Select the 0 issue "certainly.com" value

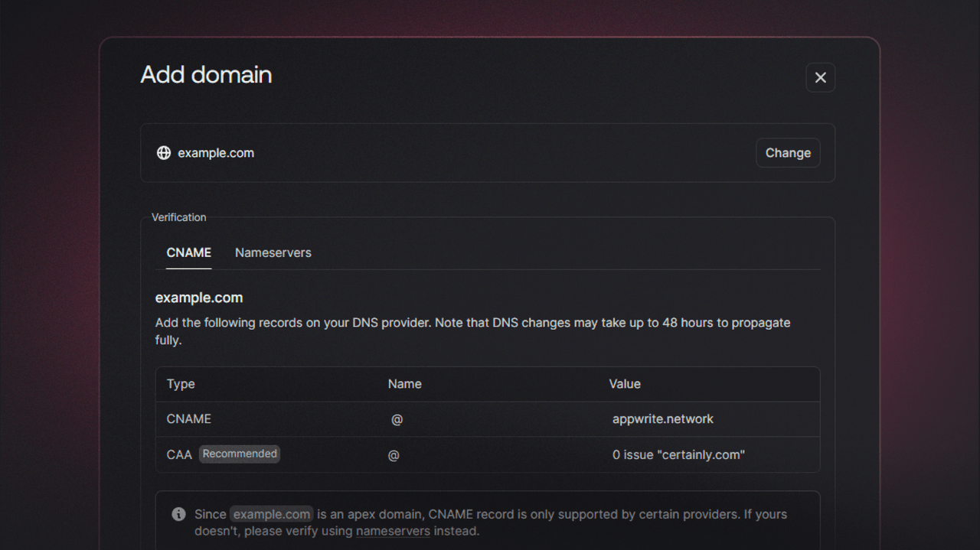point(678,455)
